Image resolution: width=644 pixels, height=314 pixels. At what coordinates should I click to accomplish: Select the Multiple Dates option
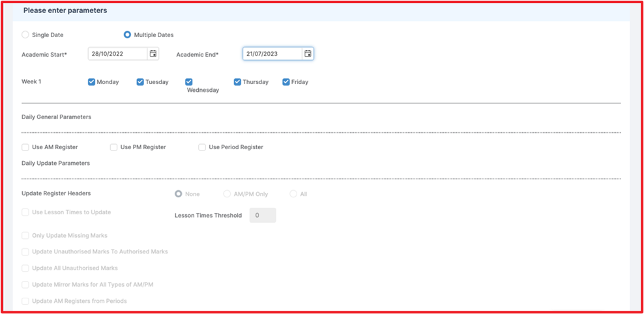tap(127, 35)
